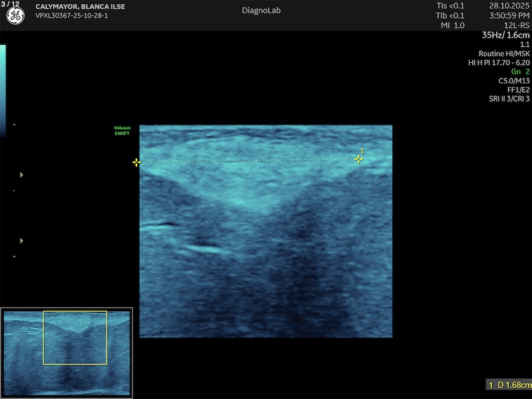
Task: Click the patient ID VPXL30367-25-10-28-1
Action: pos(71,16)
